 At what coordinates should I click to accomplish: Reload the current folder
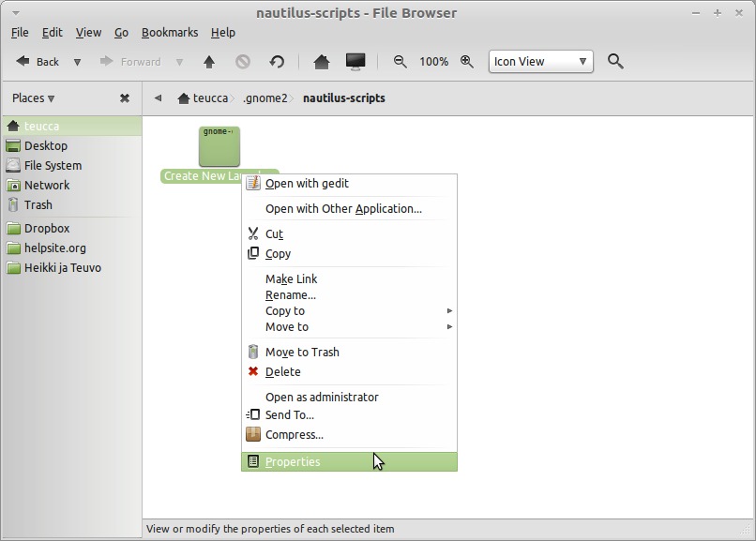277,62
